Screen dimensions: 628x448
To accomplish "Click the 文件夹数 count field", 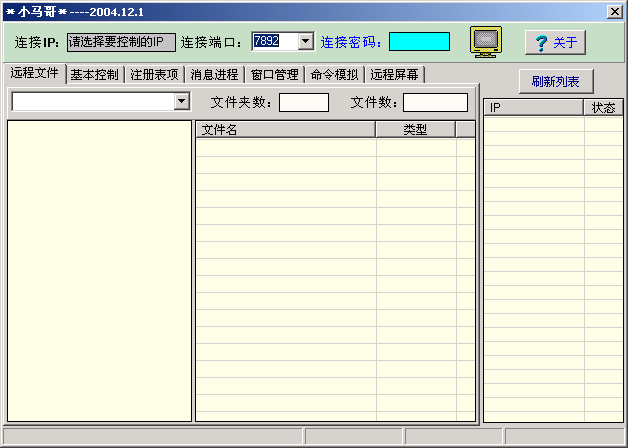I will pyautogui.click(x=303, y=102).
